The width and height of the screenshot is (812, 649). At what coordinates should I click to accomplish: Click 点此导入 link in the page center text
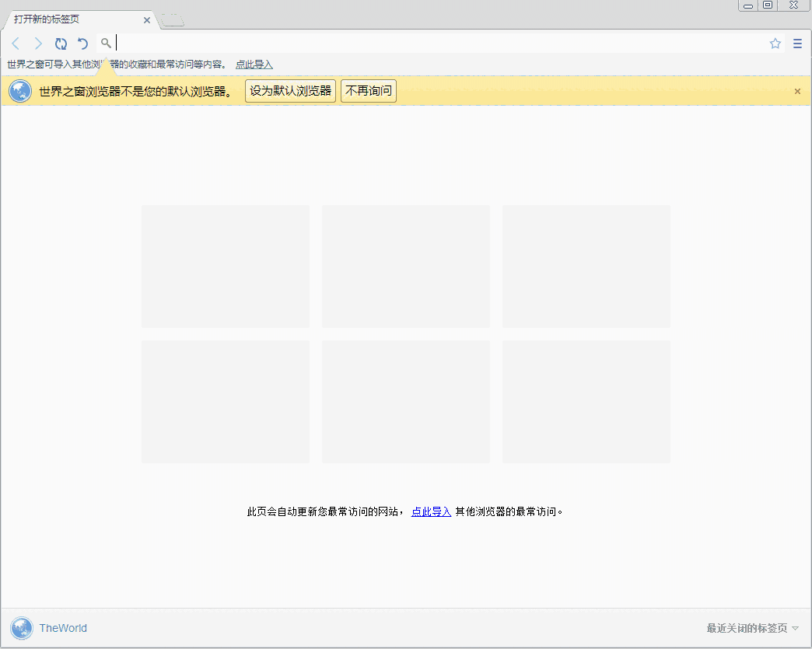pyautogui.click(x=431, y=511)
